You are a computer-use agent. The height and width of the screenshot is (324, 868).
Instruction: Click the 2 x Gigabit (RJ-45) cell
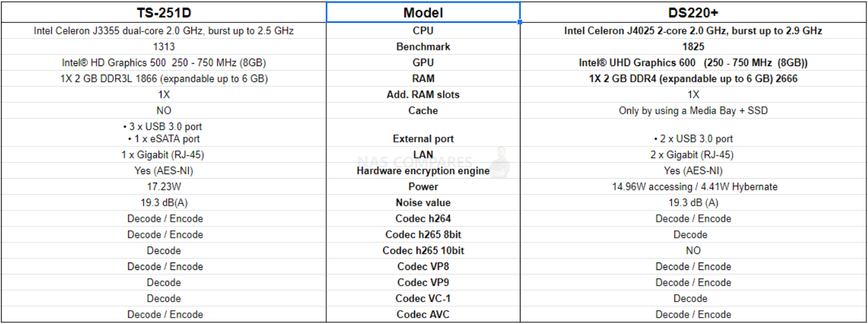click(x=693, y=155)
